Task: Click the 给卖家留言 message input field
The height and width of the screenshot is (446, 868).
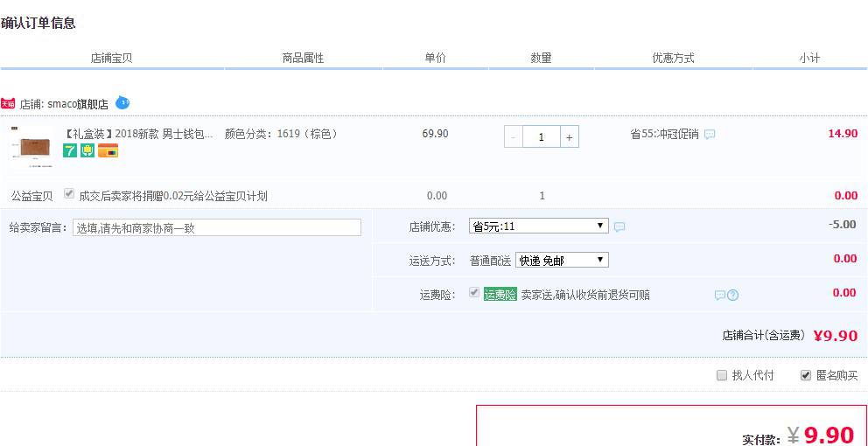Action: tap(217, 227)
